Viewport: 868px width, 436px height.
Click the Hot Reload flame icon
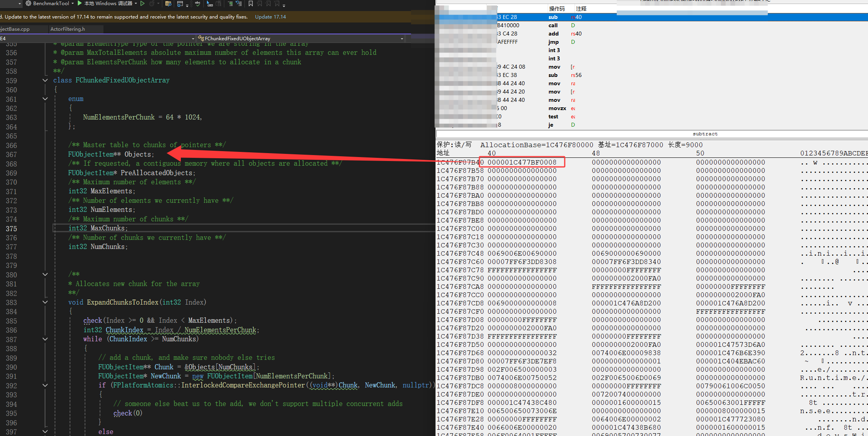coord(153,4)
